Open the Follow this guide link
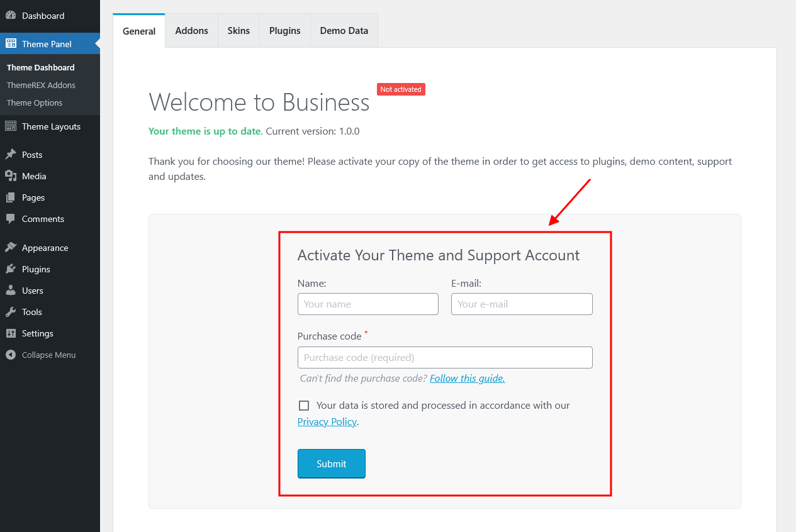Viewport: 796px width, 532px height. click(467, 378)
